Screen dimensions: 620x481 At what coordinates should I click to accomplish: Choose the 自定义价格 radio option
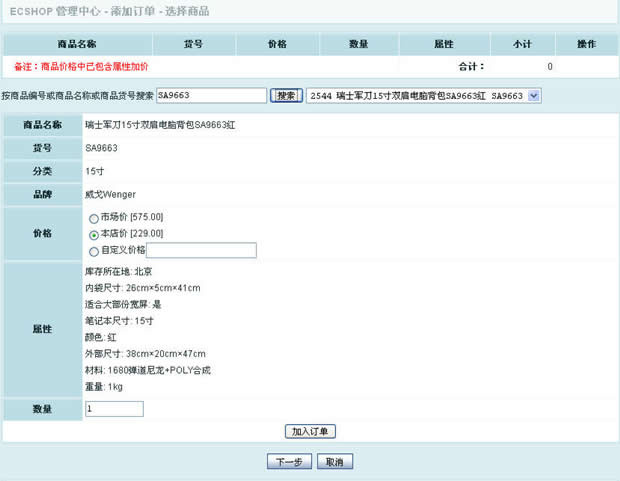[94, 251]
